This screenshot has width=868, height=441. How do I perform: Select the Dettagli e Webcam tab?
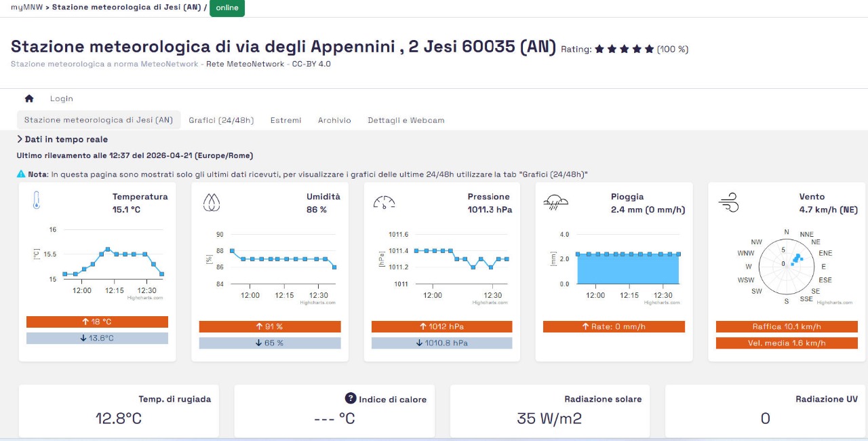pos(406,120)
